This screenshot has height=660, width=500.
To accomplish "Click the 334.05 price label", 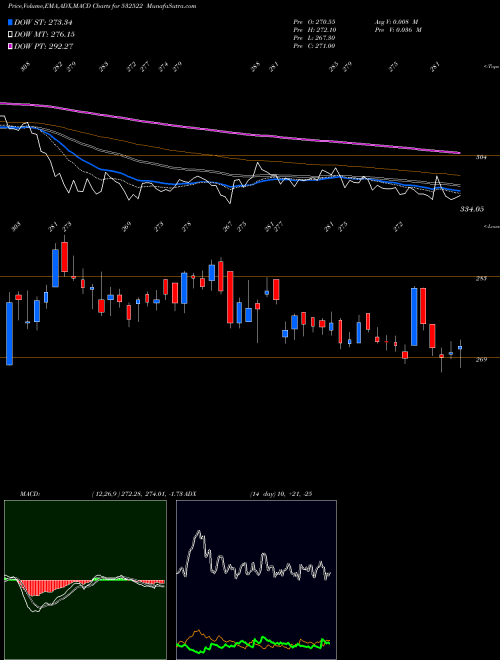I will pyautogui.click(x=471, y=209).
